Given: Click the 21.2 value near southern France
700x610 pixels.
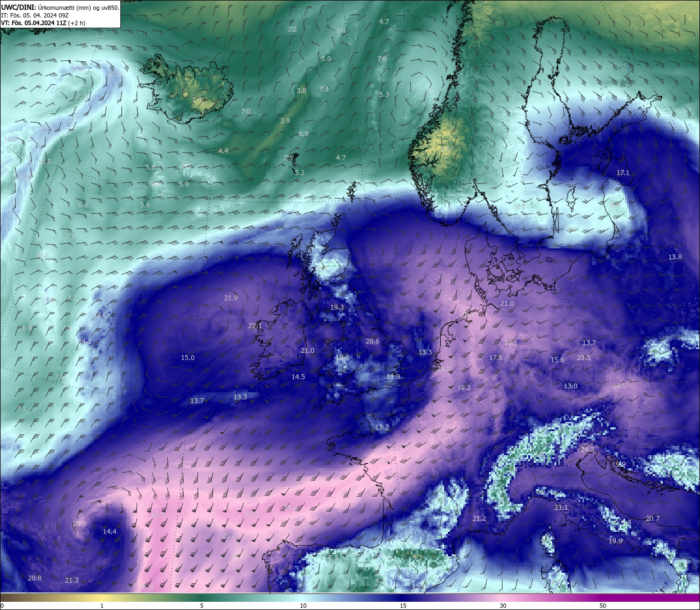Looking at the screenshot, I should (x=479, y=518).
